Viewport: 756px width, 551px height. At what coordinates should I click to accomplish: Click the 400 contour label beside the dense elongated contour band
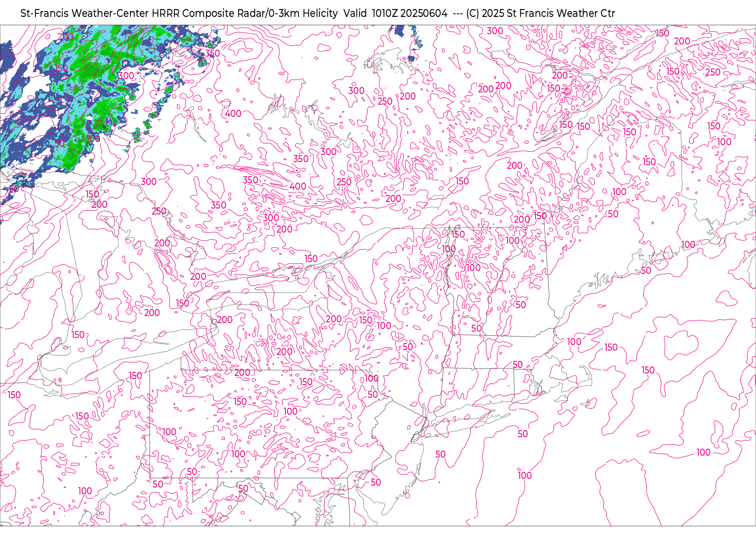[x=298, y=187]
